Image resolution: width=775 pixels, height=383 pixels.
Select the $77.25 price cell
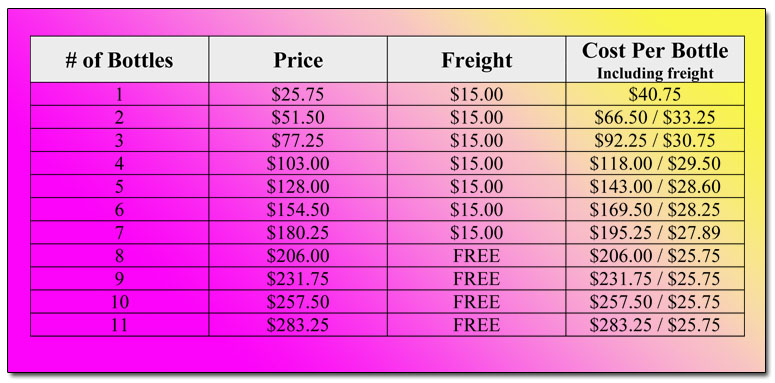tap(298, 140)
